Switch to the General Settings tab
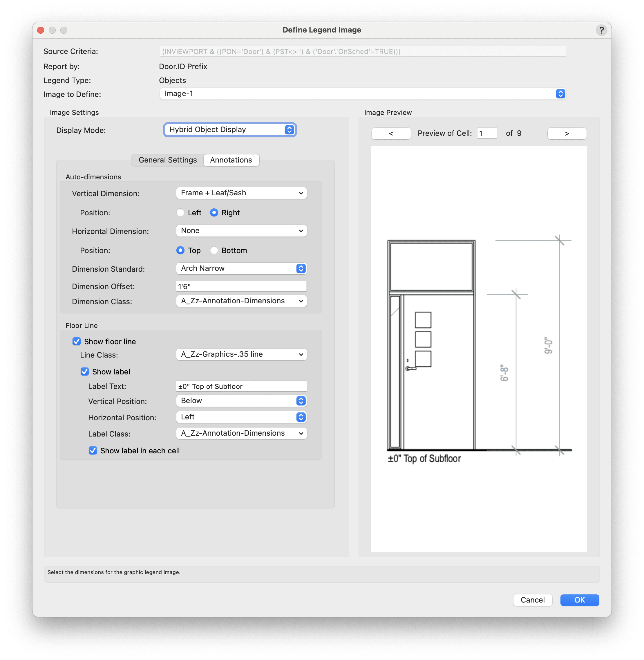Image resolution: width=644 pixels, height=660 pixels. point(168,160)
